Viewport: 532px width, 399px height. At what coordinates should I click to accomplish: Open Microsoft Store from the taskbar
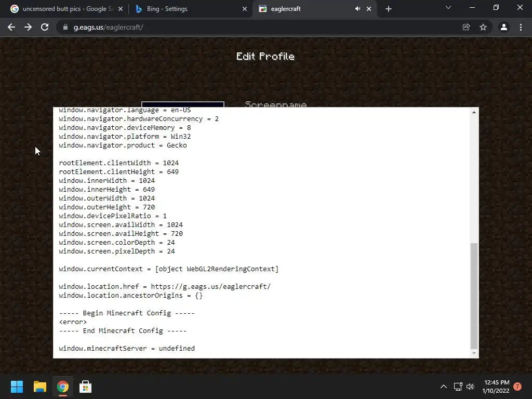(x=86, y=387)
